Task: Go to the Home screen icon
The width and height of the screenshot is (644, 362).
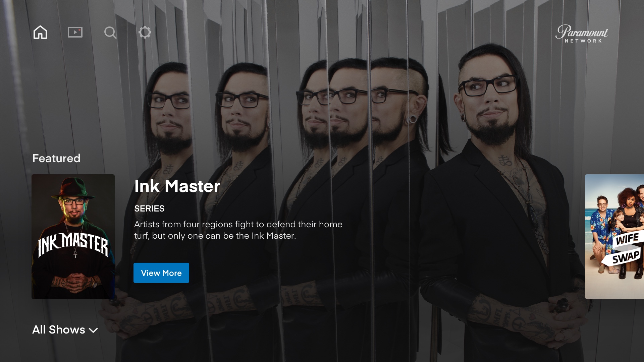Action: coord(40,32)
